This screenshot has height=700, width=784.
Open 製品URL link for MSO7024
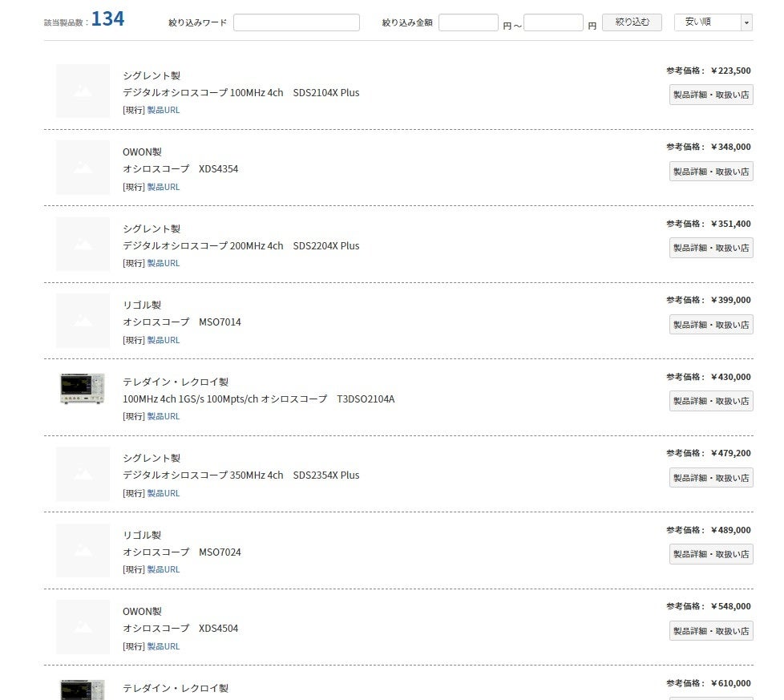pos(163,569)
